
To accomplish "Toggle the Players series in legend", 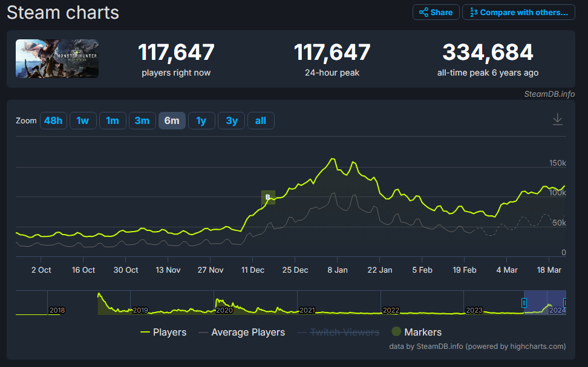I will (163, 332).
